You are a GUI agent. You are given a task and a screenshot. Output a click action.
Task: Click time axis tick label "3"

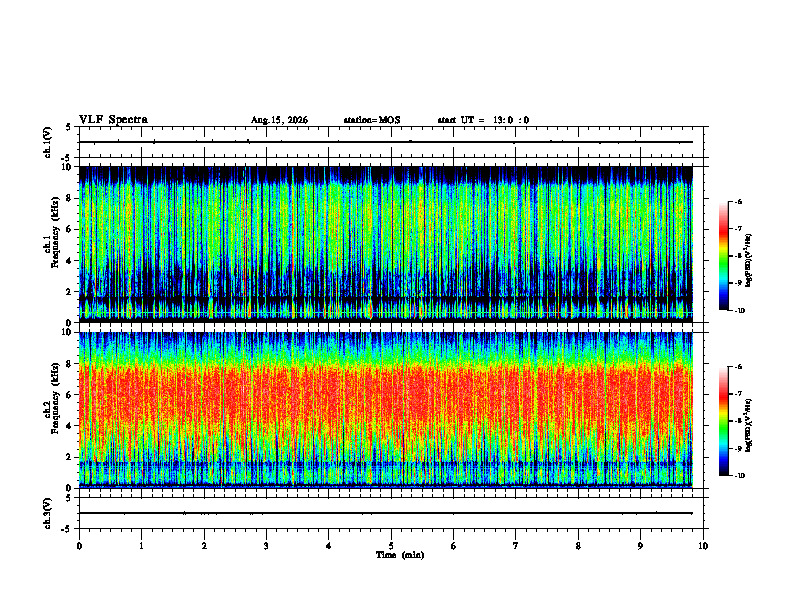pos(266,546)
